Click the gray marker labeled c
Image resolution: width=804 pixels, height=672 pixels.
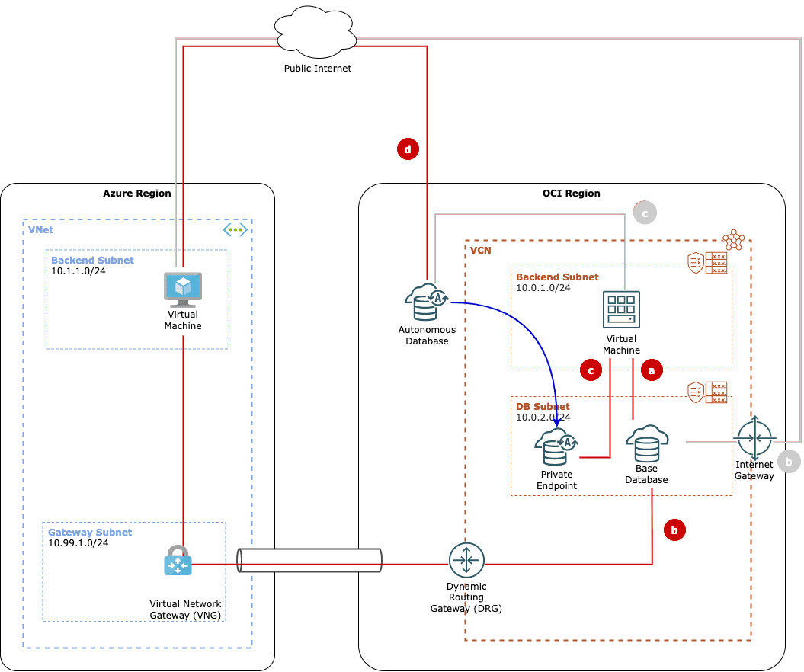pos(645,213)
